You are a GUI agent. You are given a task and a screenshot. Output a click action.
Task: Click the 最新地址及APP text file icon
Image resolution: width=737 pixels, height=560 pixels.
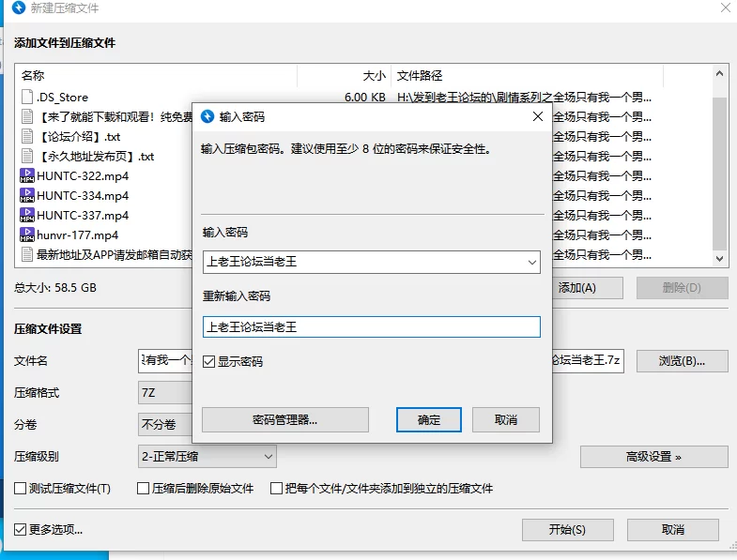[x=27, y=254]
